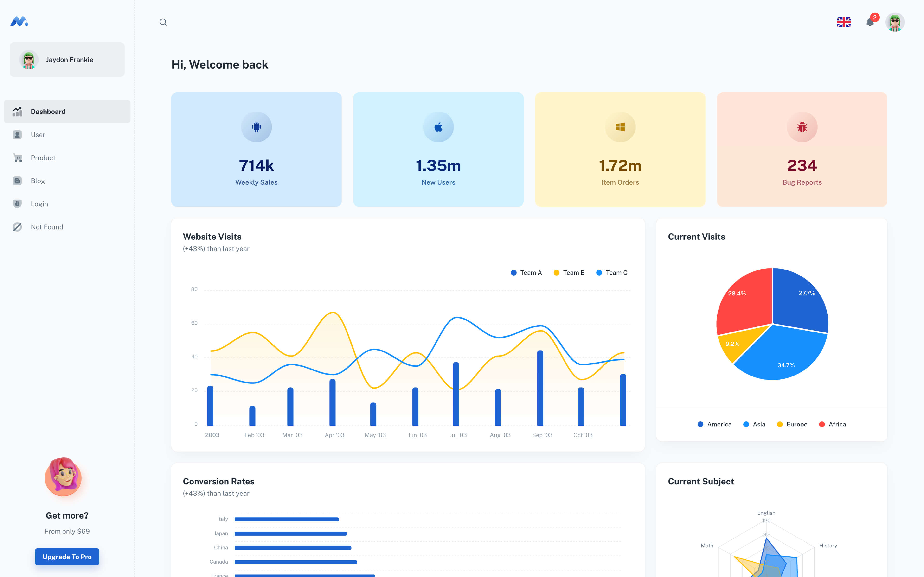Expand the Jaydon Frankie profile card
The width and height of the screenshot is (924, 577).
pos(67,60)
